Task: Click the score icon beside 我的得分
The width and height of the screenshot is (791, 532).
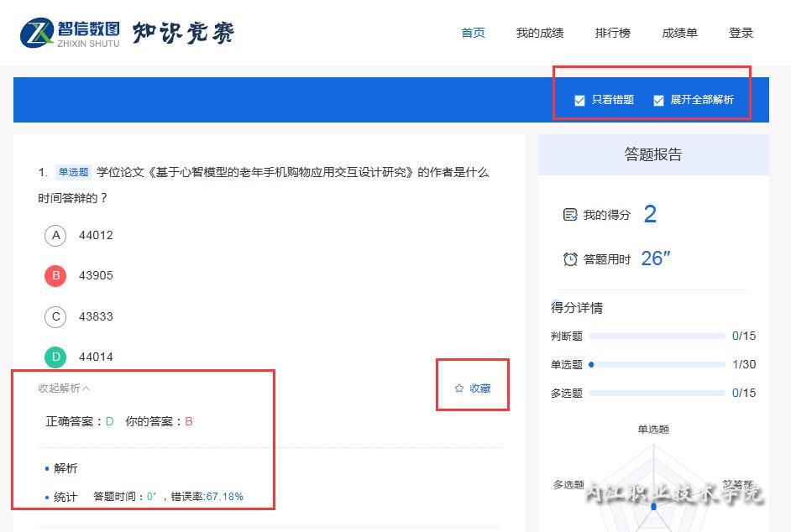Action: [x=570, y=215]
